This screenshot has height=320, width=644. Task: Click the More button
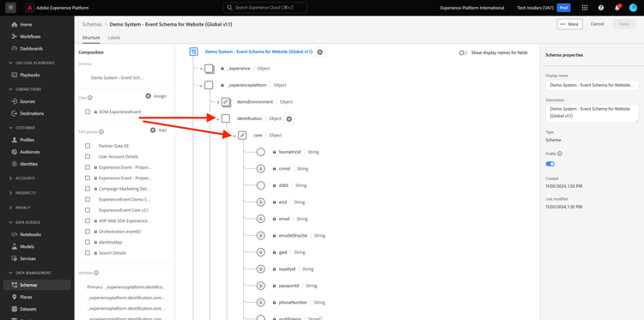569,24
